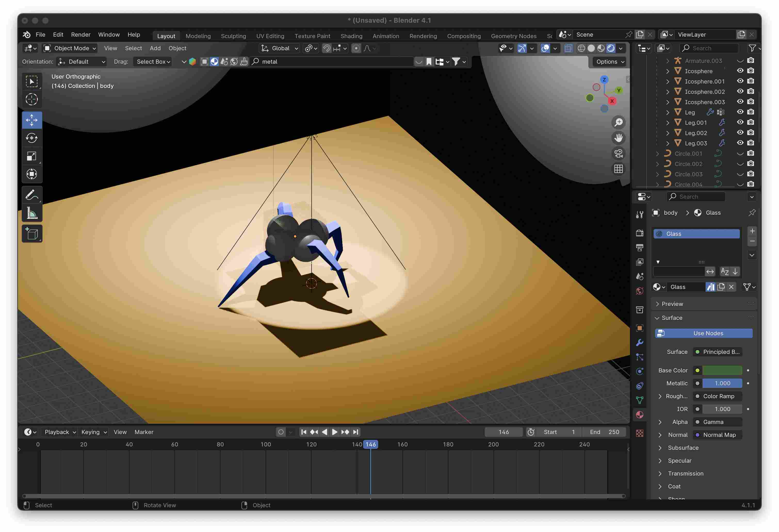Open the Select Box drag dropdown
Viewport: 779px width, 532px height.
click(x=153, y=62)
